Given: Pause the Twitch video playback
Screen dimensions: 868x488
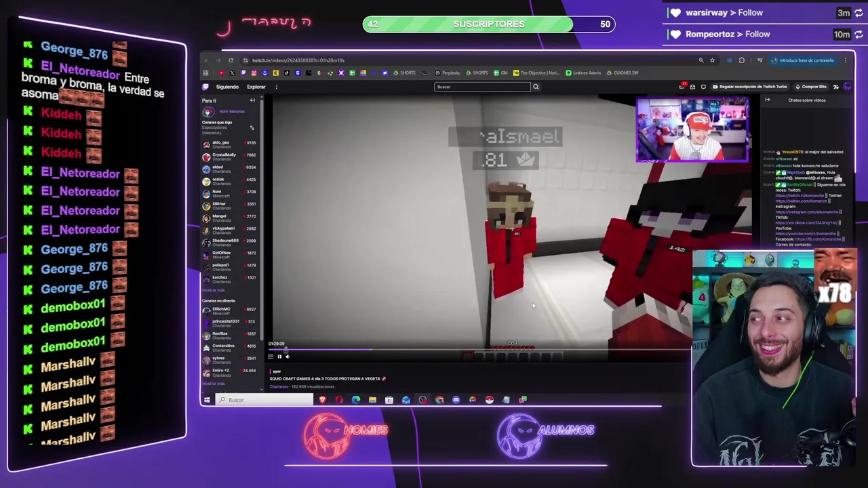Looking at the screenshot, I should (x=279, y=357).
